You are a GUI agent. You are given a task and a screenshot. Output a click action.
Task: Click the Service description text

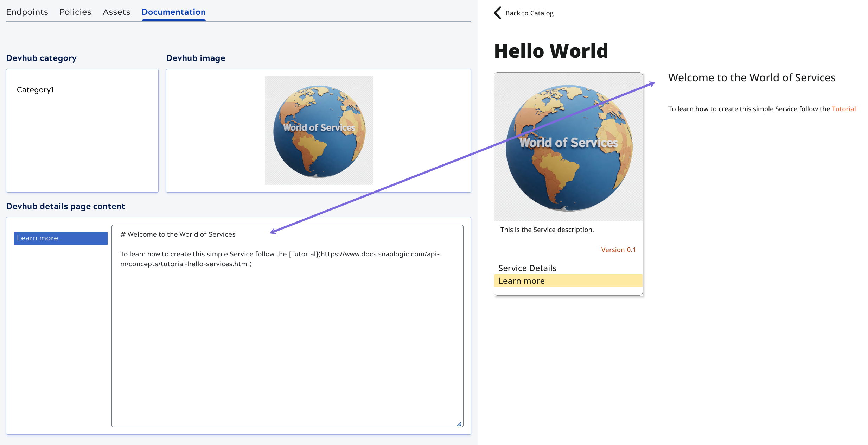pos(547,230)
